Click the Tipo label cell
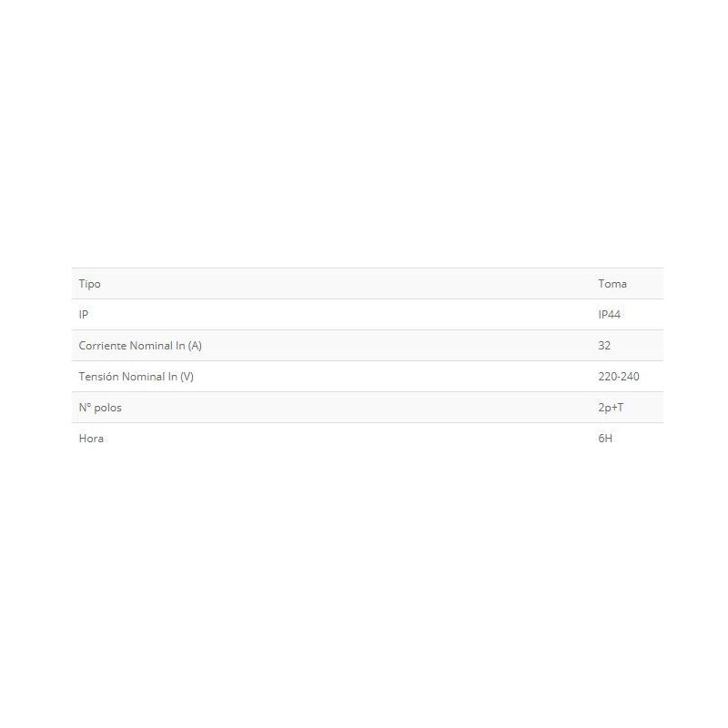This screenshot has height=728, width=728. (89, 284)
